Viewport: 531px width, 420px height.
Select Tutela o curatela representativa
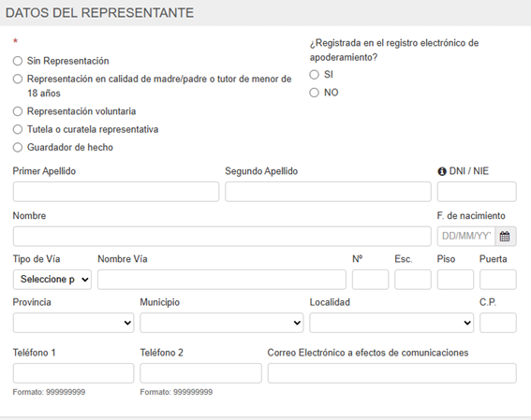tap(18, 129)
